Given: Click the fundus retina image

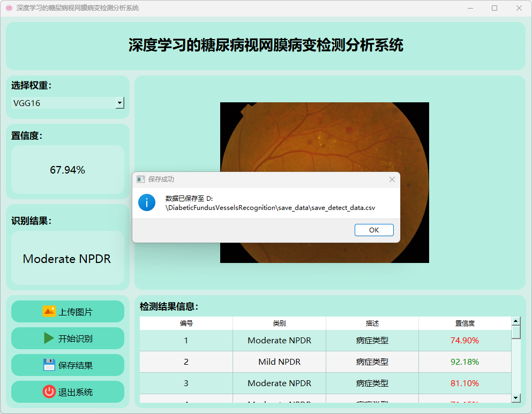Looking at the screenshot, I should [324, 134].
